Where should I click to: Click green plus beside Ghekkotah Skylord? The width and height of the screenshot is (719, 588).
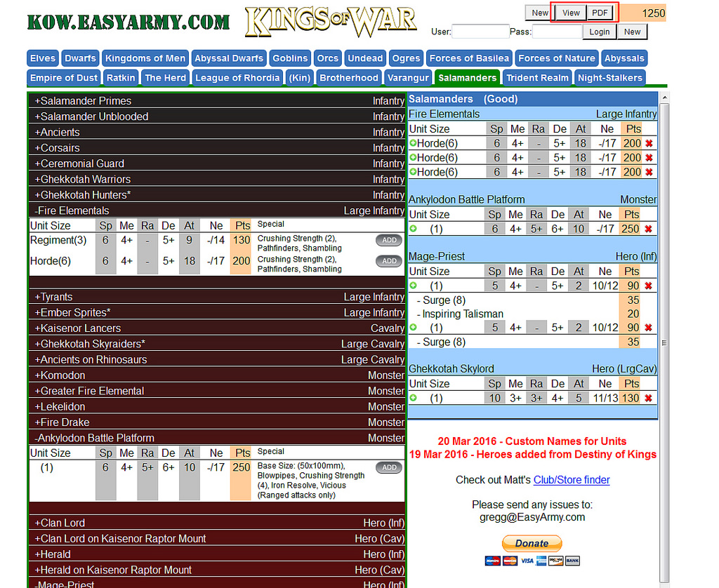tap(413, 399)
